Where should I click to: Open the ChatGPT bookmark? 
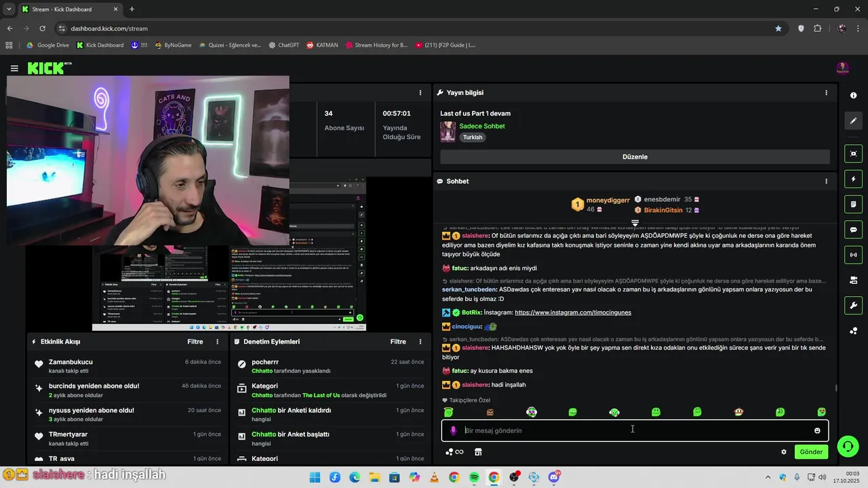(x=283, y=45)
